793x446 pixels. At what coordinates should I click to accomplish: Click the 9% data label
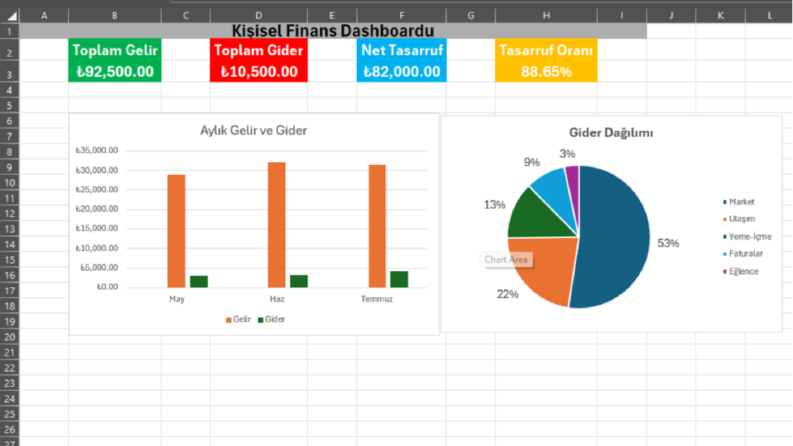click(532, 162)
